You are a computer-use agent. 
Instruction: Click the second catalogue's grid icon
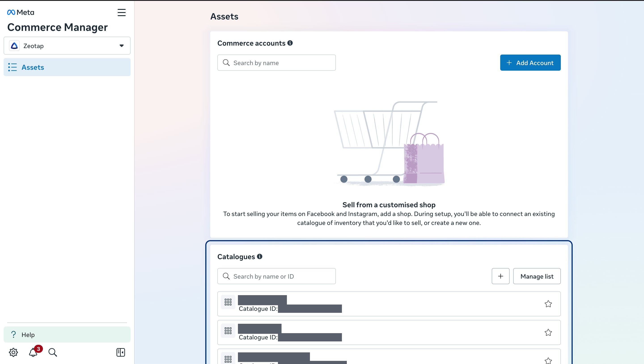pyautogui.click(x=228, y=331)
